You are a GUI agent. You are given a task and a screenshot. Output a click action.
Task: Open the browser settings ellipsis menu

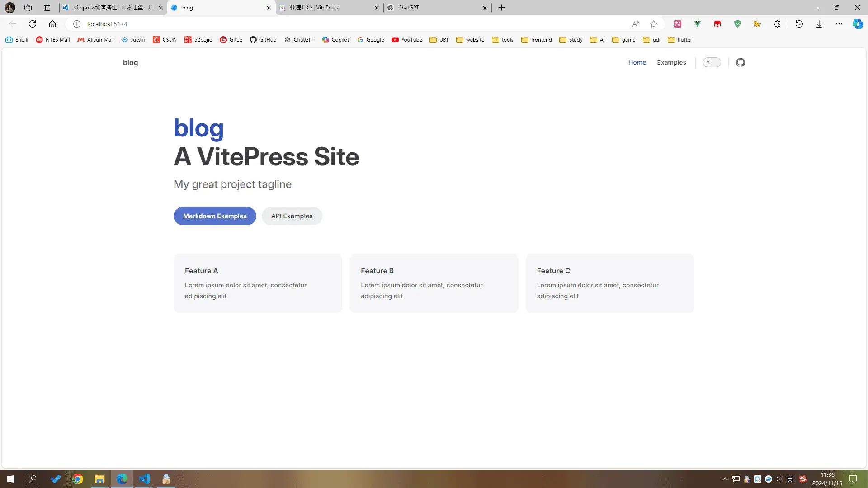839,24
